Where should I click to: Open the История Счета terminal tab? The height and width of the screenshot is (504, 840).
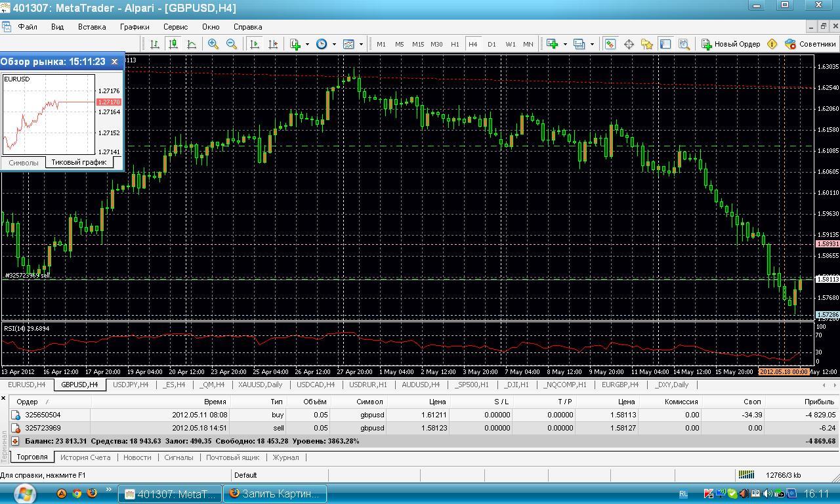pyautogui.click(x=85, y=457)
